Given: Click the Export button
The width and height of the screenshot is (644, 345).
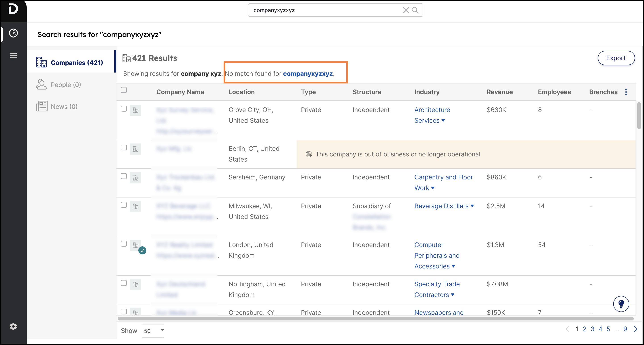Looking at the screenshot, I should point(616,58).
